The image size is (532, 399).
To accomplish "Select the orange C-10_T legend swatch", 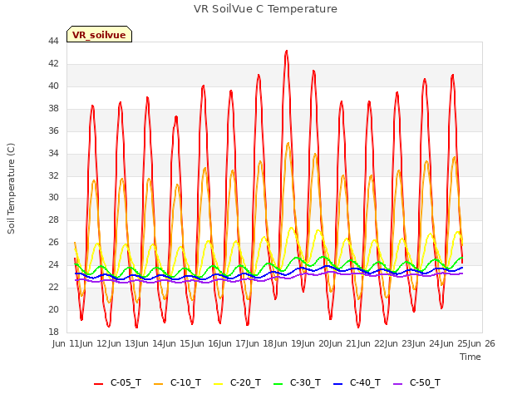I will 158,383.
